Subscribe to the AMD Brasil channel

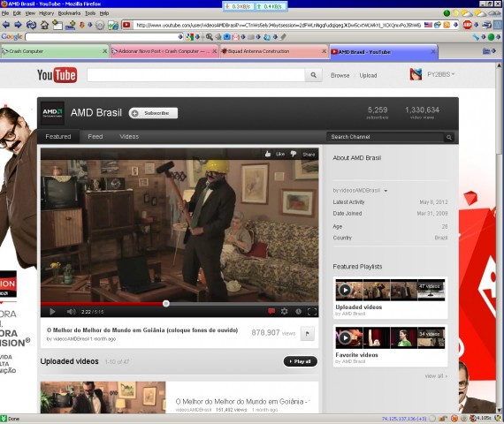153,113
